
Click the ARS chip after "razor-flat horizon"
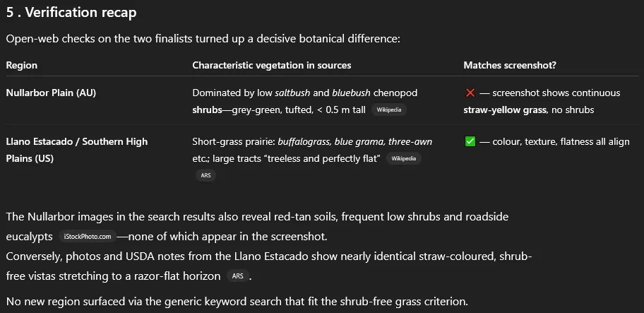238,276
